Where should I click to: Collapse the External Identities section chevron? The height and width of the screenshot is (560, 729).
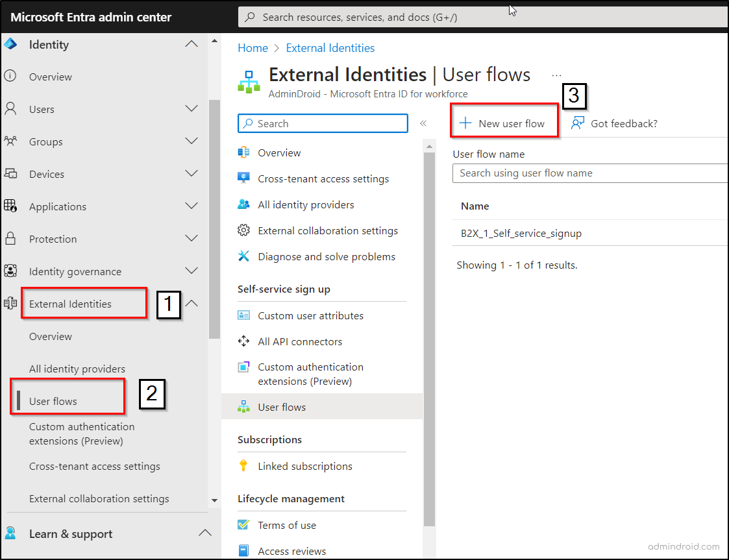tap(192, 303)
